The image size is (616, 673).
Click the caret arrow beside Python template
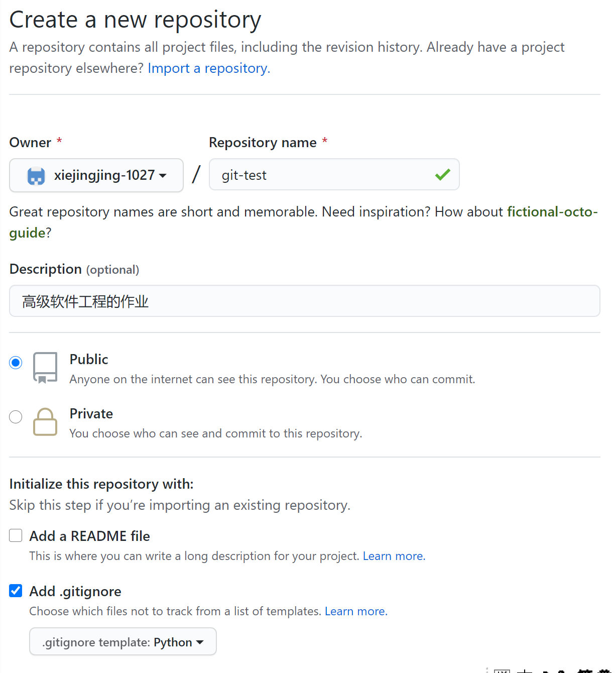pyautogui.click(x=200, y=642)
